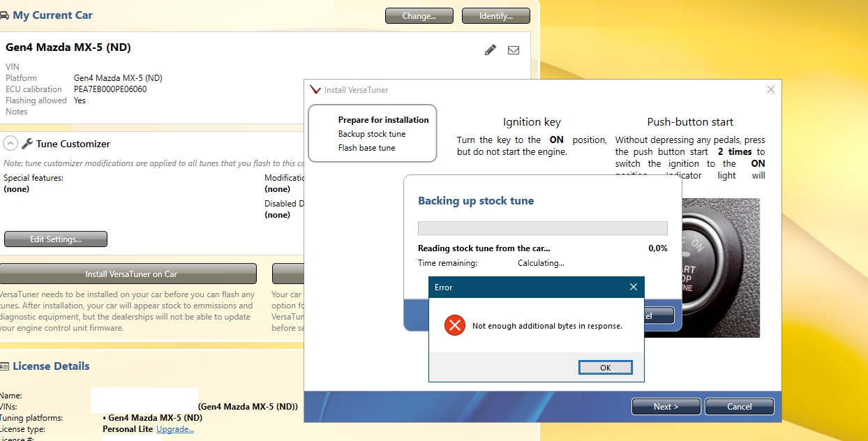Select the Prepare for installation step
868x441 pixels.
383,120
